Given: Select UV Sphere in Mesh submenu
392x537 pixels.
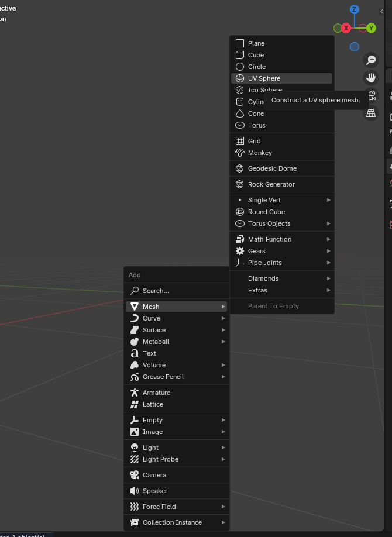Looking at the screenshot, I should click(x=281, y=78).
